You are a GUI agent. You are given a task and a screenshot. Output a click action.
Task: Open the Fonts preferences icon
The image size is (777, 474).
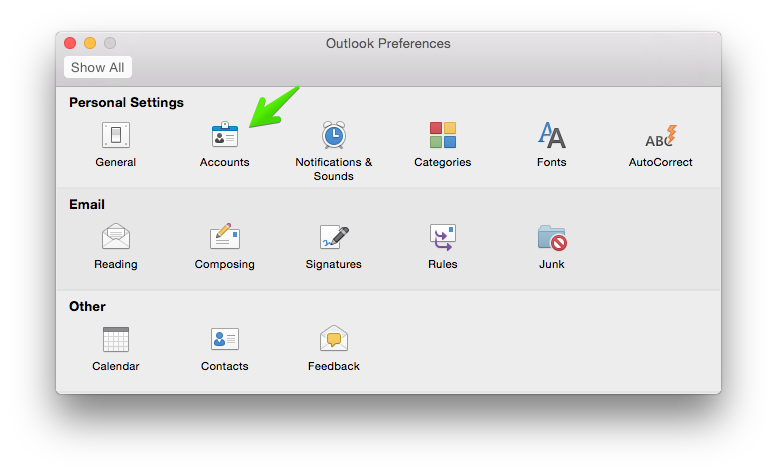(552, 135)
